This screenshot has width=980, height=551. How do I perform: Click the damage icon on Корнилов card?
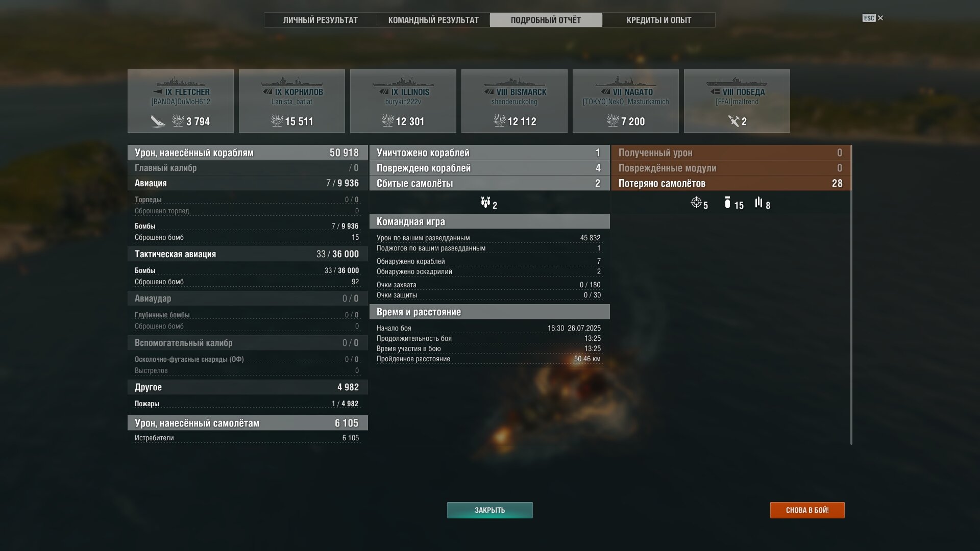[x=277, y=120]
